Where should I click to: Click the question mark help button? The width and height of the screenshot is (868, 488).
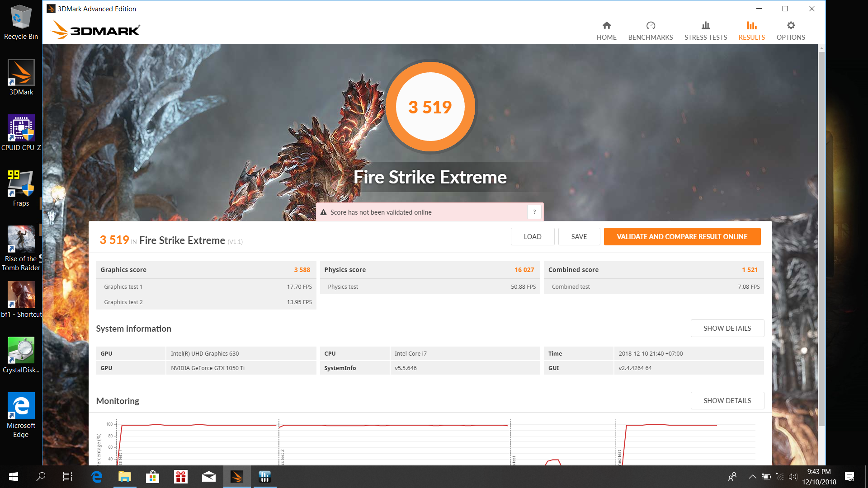click(x=534, y=212)
